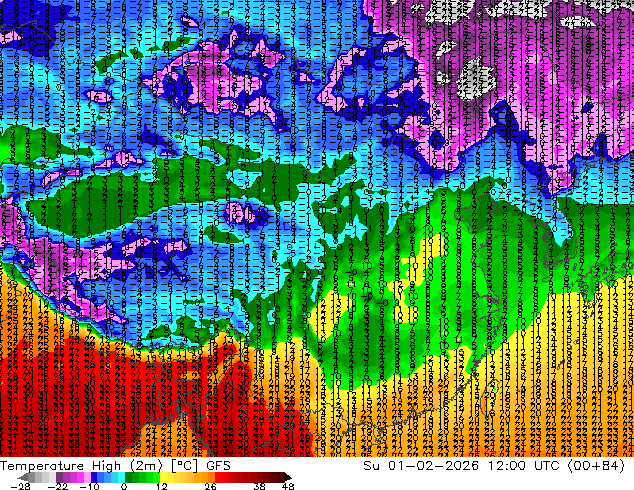This screenshot has width=634, height=490.
Task: Click the dark blue legend swatch beside -10
Action: 94,477
